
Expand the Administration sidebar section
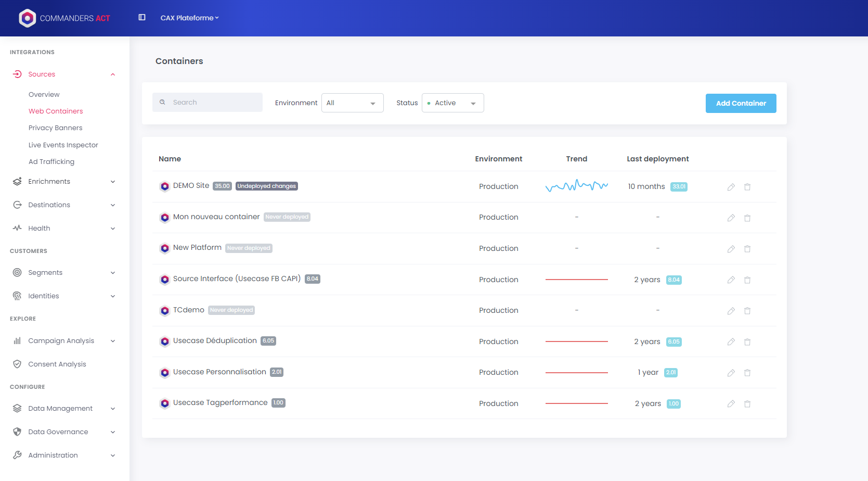tap(113, 455)
